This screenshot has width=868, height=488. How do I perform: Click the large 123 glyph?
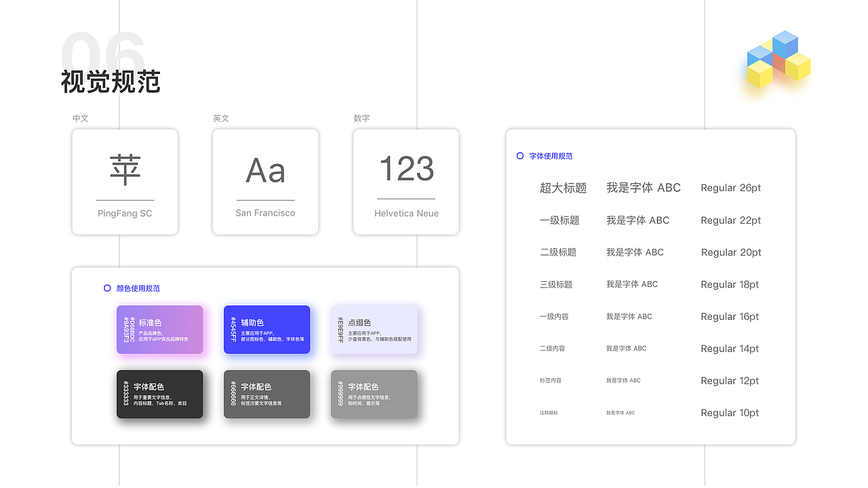(406, 169)
